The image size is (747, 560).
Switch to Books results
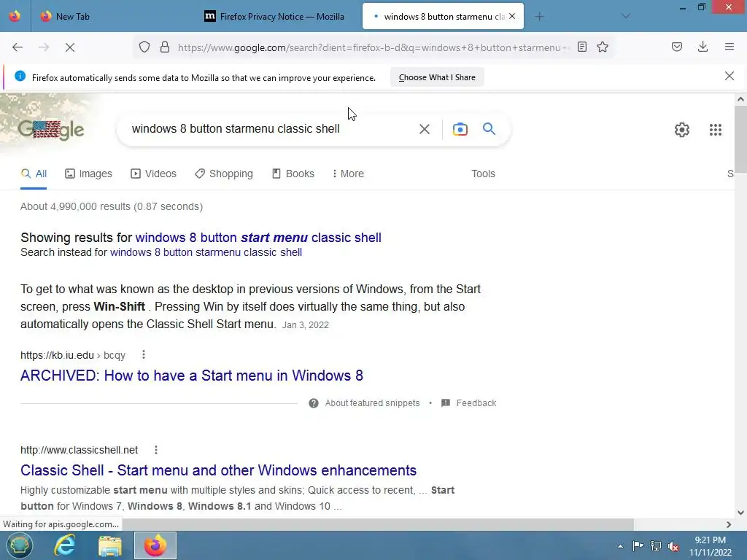pyautogui.click(x=293, y=174)
